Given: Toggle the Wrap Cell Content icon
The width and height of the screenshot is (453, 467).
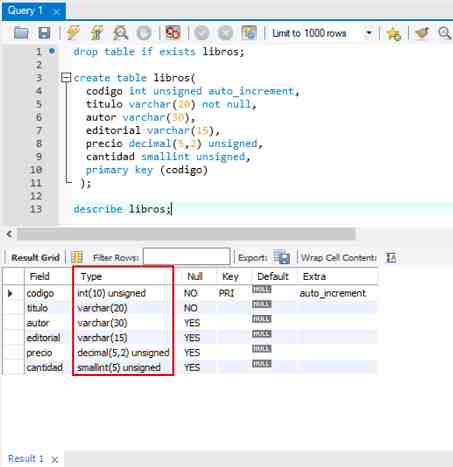Looking at the screenshot, I should (x=391, y=258).
